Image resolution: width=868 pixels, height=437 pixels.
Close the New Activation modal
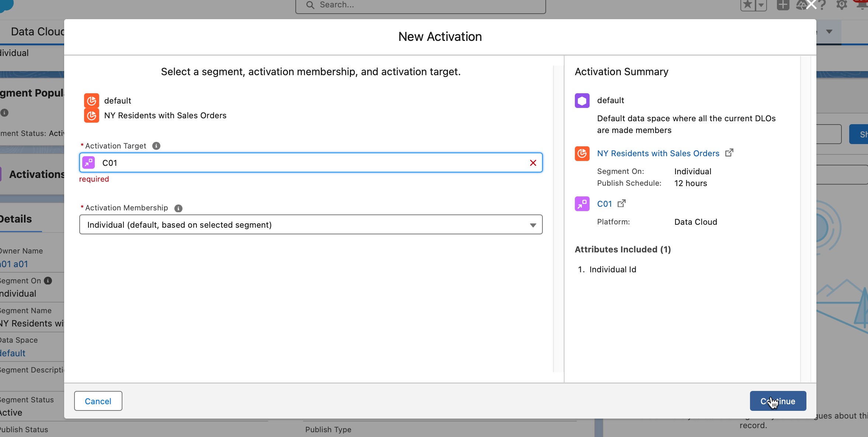pyautogui.click(x=811, y=4)
